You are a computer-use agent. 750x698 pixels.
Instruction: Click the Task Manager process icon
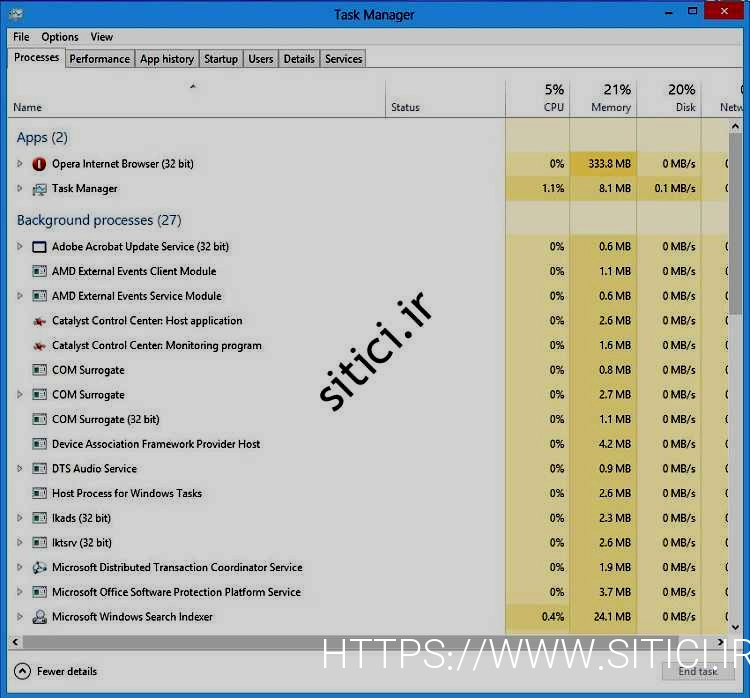(x=39, y=189)
